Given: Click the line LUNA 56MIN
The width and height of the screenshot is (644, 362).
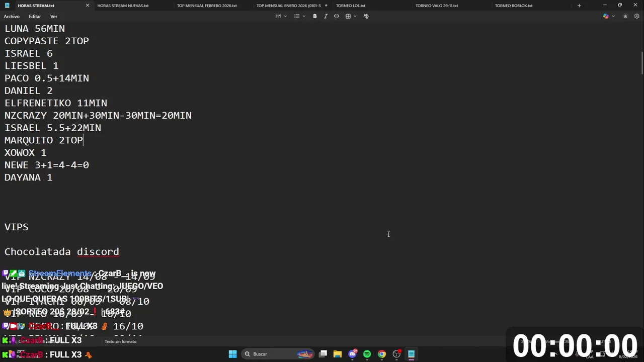Looking at the screenshot, I should pos(35,29).
